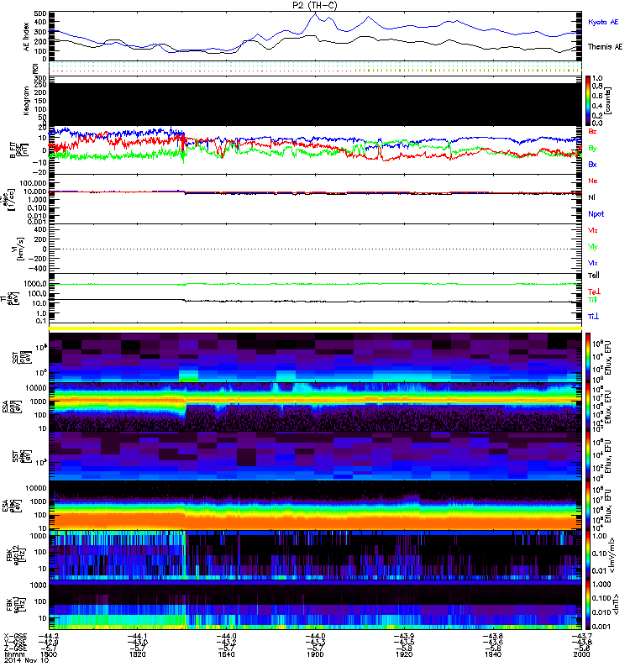630x672 pixels.
Task: Click the "1940" time tick label
Action: point(493,654)
